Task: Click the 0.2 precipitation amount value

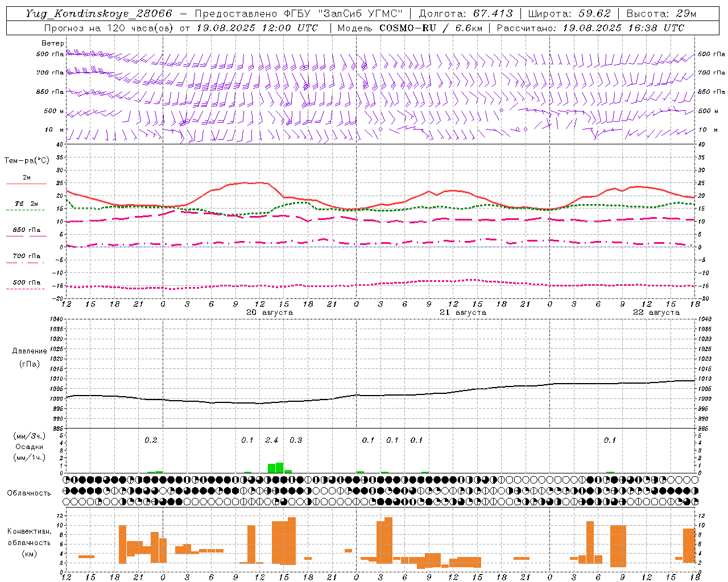Action: tap(151, 440)
